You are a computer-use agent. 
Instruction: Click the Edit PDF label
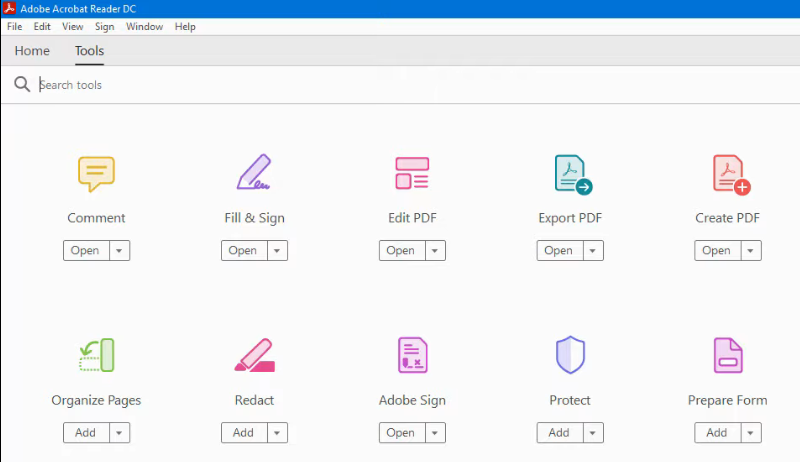tap(412, 218)
